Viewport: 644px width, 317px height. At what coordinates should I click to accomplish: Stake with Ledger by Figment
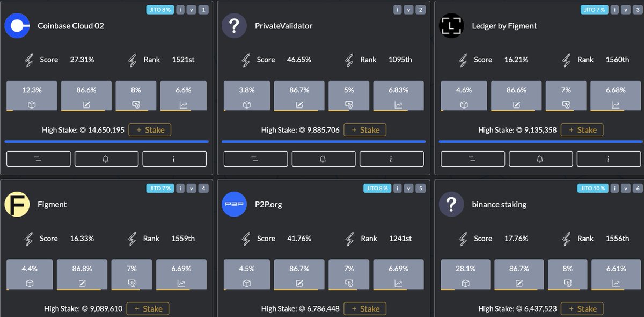(x=582, y=130)
